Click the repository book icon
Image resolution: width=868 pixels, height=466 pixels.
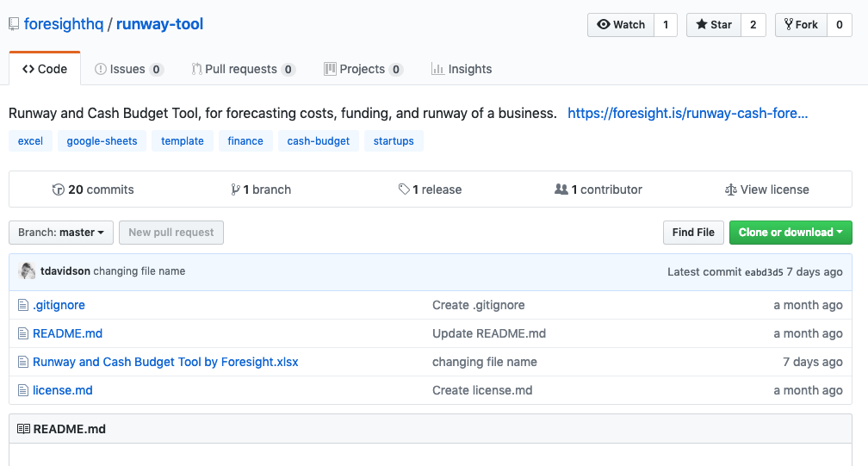14,24
